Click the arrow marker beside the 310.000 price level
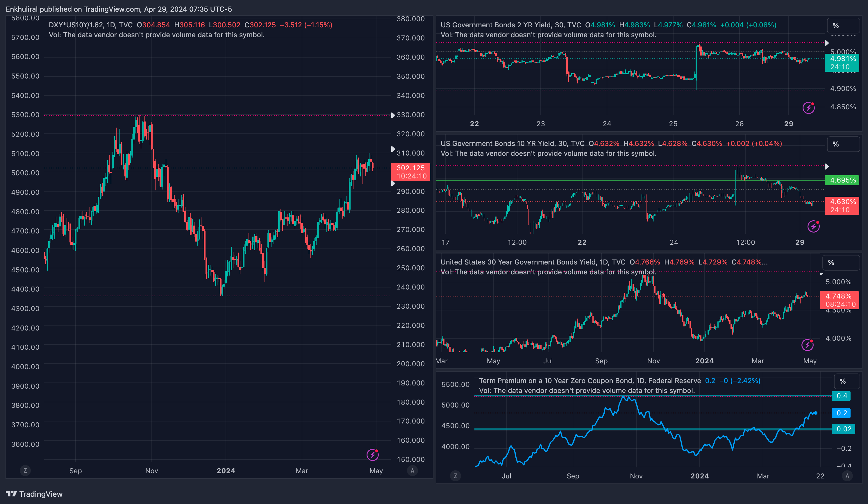 pos(393,149)
